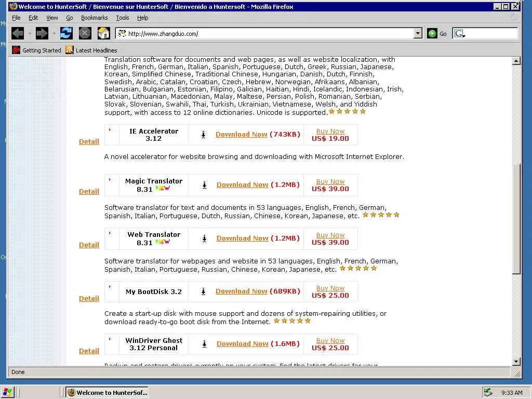
Task: Open the Go menu
Action: point(70,18)
